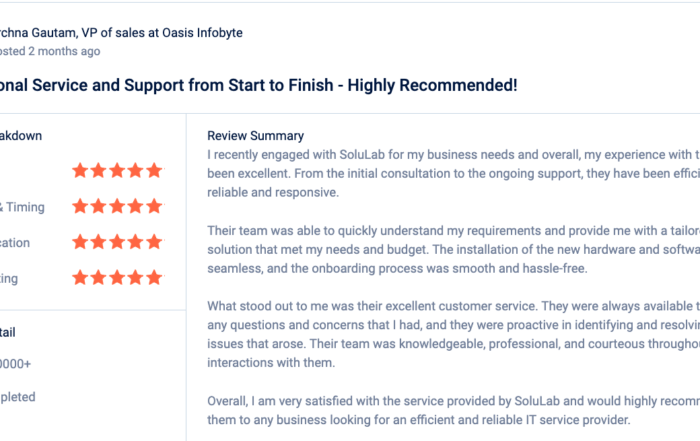Viewport: 700px width, 441px height.
Task: Click the first star of the Timing rating
Action: tap(80, 206)
